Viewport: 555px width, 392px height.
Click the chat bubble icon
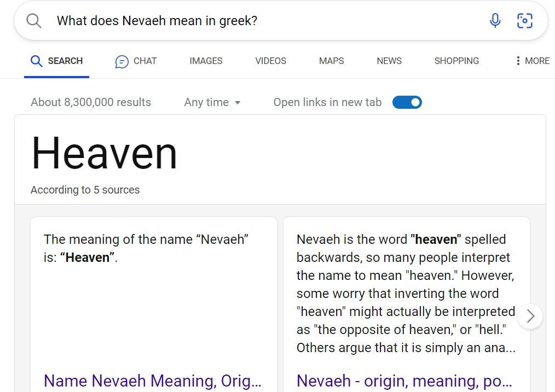pos(122,61)
